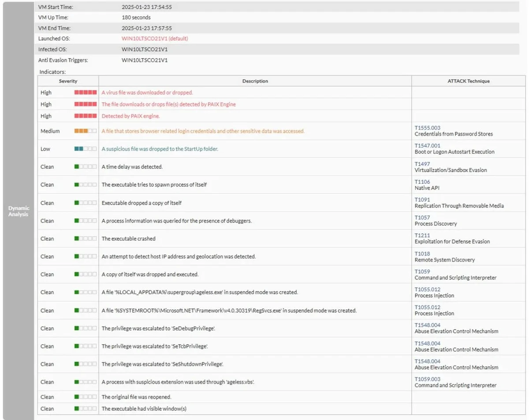Click the ATTACK Technique column header
Viewport: 529px width, 420px height.
click(468, 81)
